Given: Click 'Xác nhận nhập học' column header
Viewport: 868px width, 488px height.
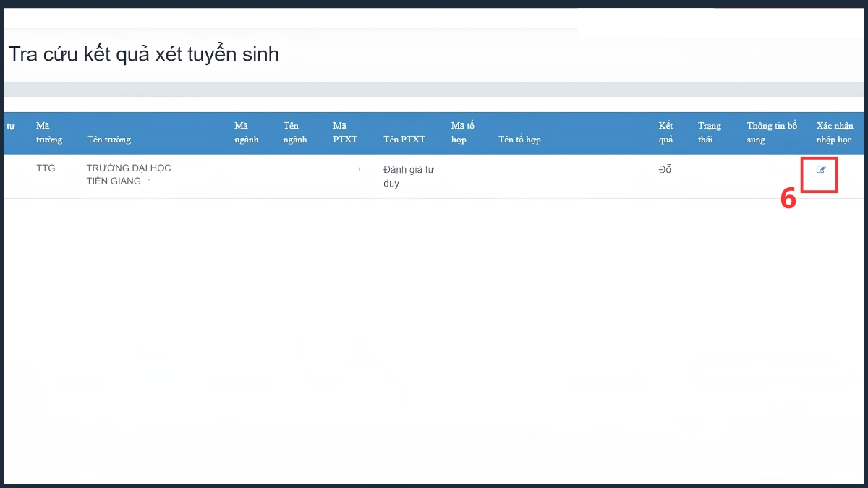Looking at the screenshot, I should click(835, 132).
